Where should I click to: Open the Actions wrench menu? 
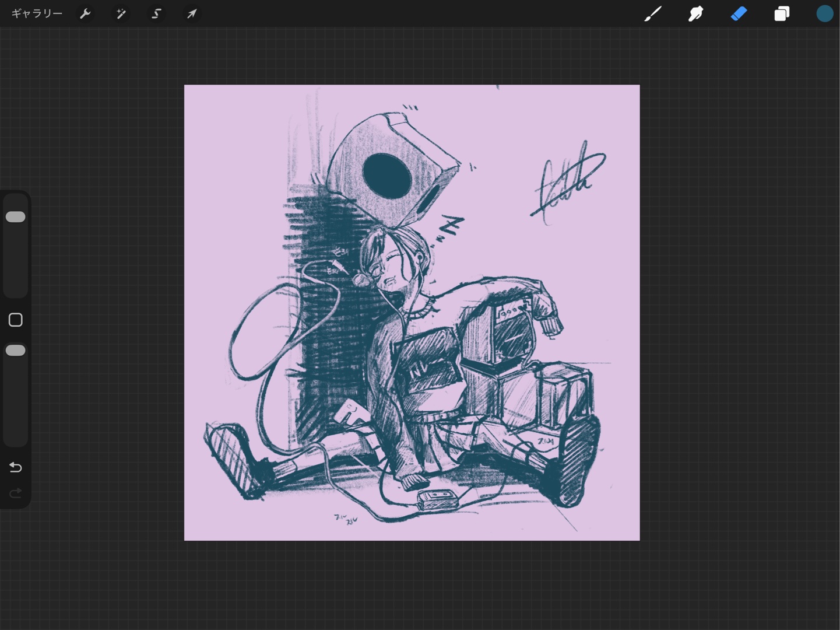pos(85,13)
